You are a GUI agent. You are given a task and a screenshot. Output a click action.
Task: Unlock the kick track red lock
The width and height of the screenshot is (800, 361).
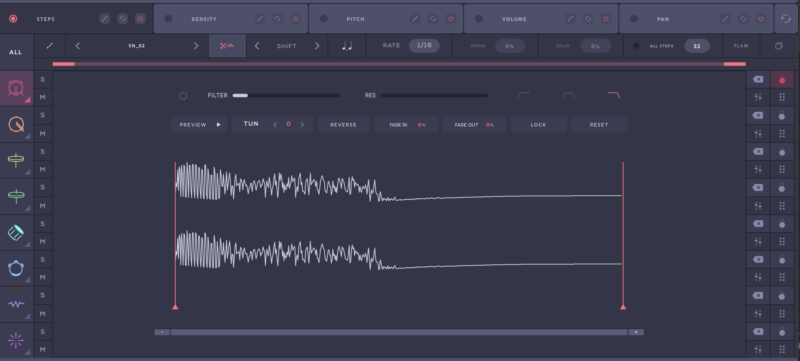click(x=782, y=80)
